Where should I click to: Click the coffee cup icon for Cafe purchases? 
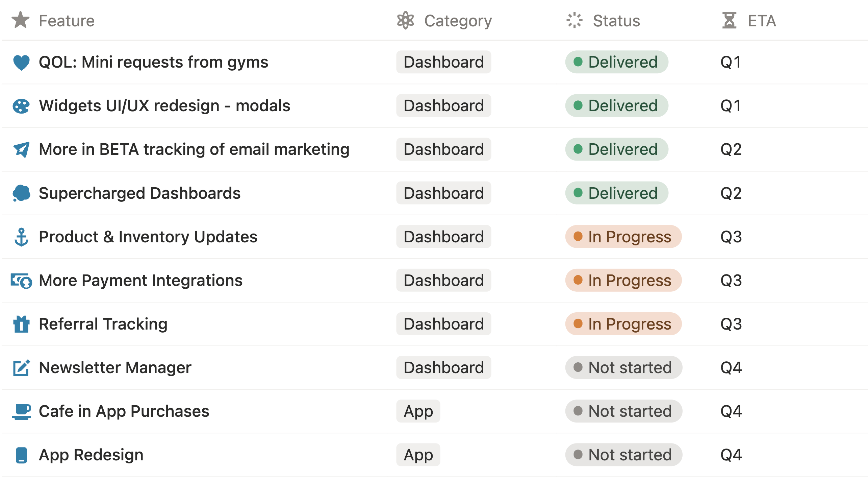click(21, 411)
